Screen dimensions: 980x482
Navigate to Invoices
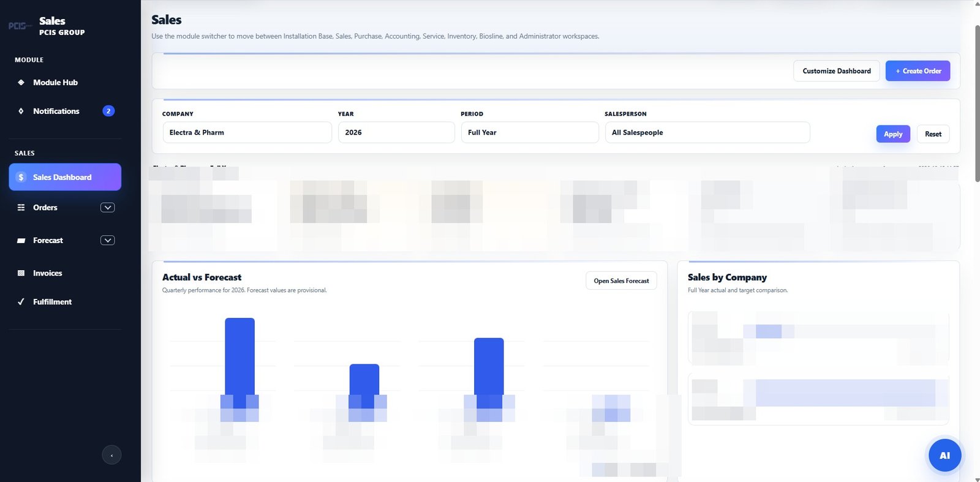coord(65,273)
